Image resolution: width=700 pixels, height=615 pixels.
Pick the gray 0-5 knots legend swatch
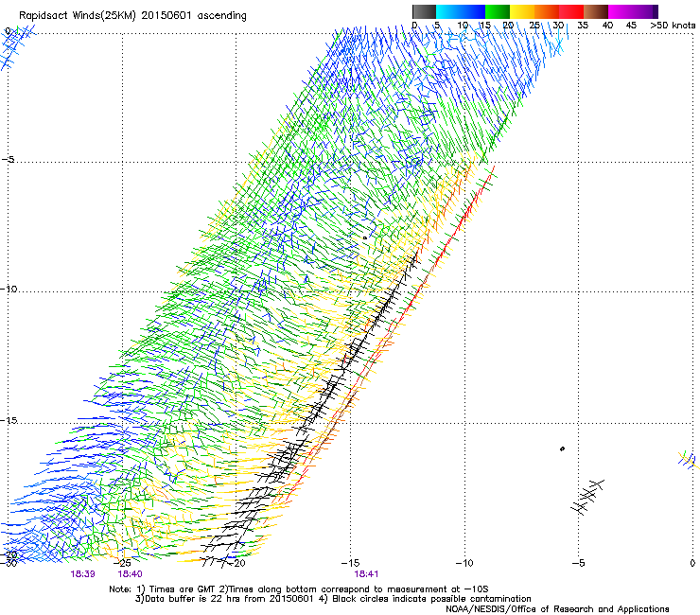tap(424, 11)
